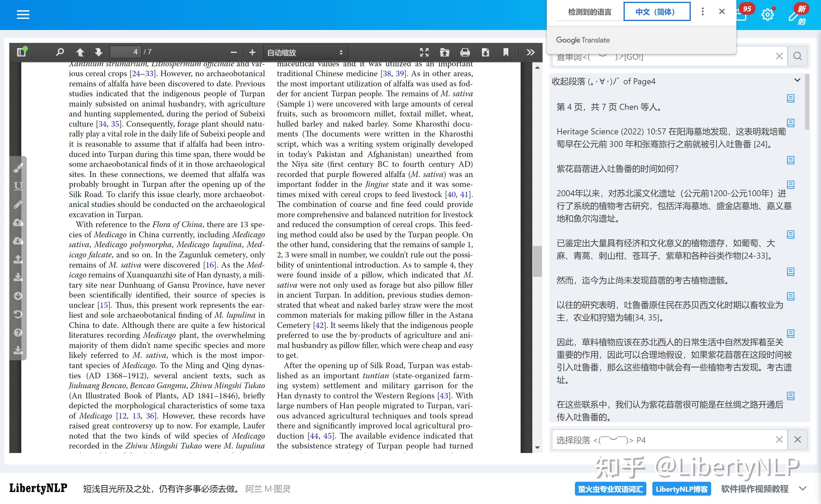Select the 中文（简体） tab
This screenshot has width=821, height=504.
click(x=657, y=12)
